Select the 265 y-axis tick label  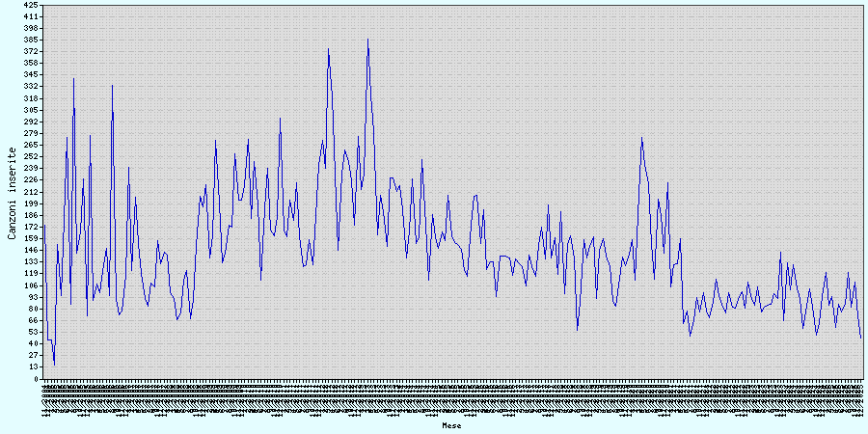[x=32, y=145]
